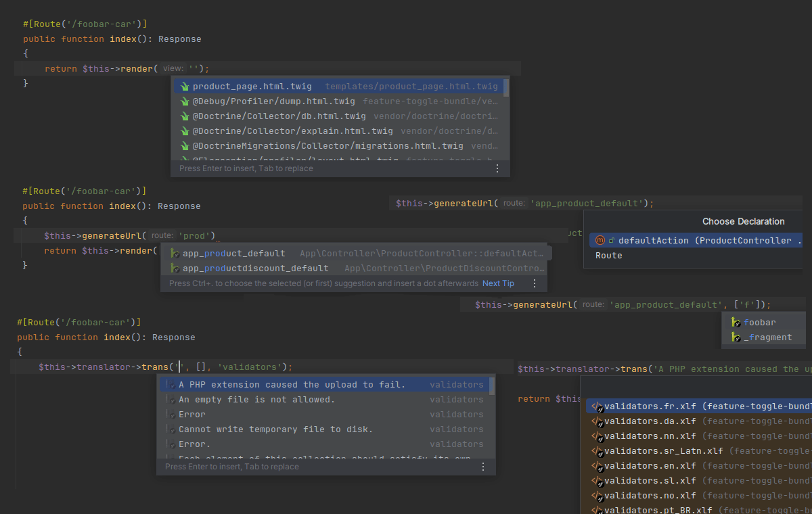The image size is (812, 514).
Task: Open the three-dot menu beside Next Tip
Action: (534, 283)
